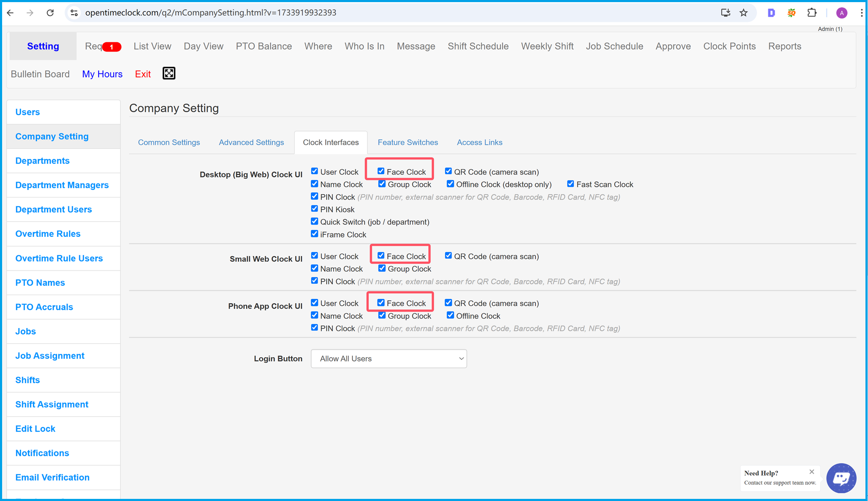Open Access Links settings tab

tap(480, 142)
